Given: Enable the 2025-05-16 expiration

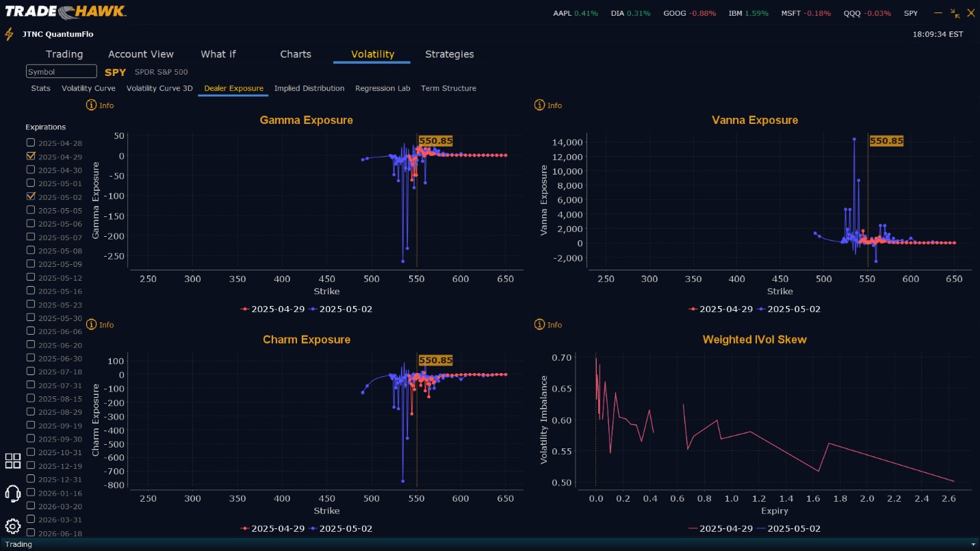Looking at the screenshot, I should 30,291.
